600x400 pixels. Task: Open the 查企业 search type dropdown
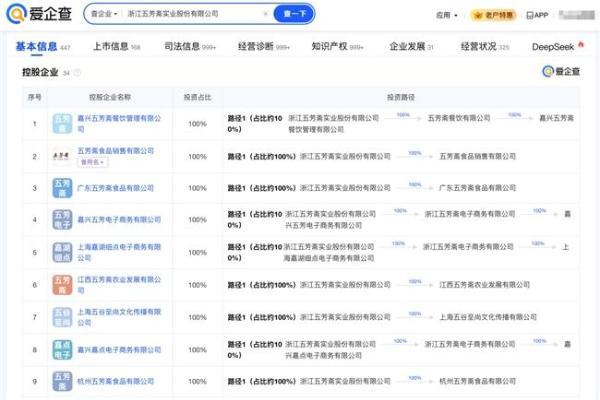point(104,14)
